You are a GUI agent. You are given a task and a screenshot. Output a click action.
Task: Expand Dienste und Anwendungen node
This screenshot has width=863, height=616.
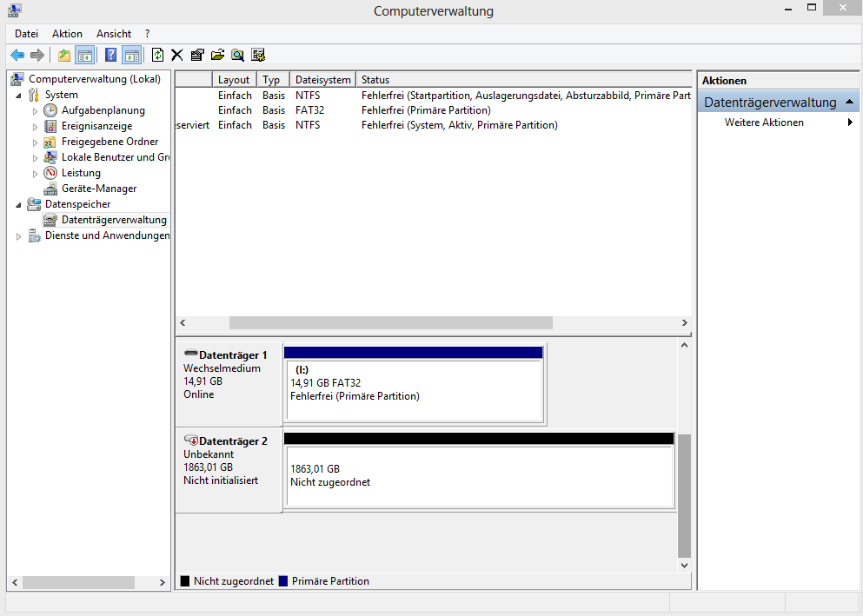click(19, 236)
